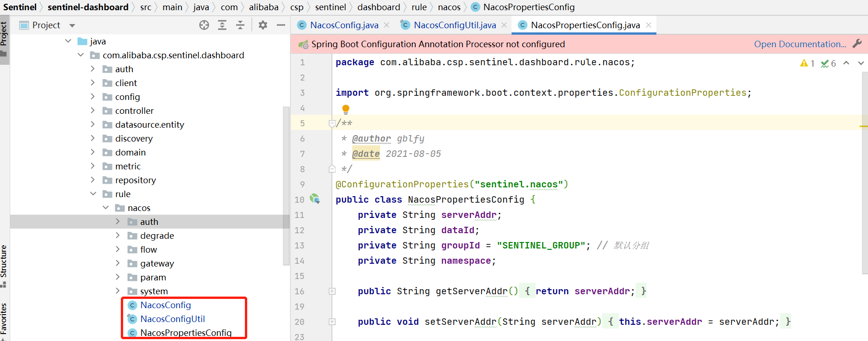Click the Select Opened File target icon

click(204, 25)
